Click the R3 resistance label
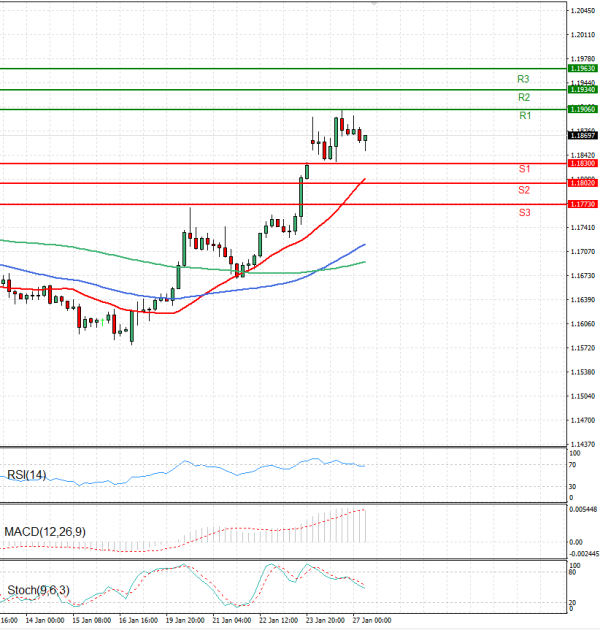This screenshot has height=630, width=600. click(523, 78)
